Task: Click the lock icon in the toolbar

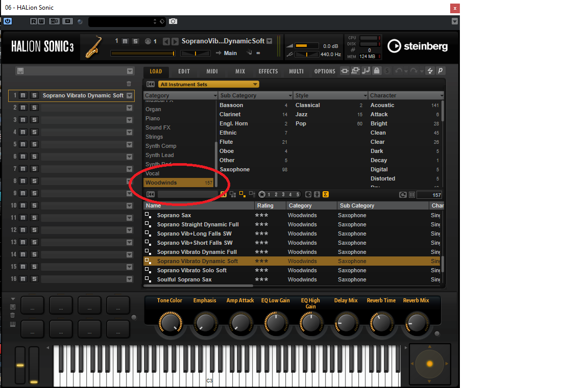Action: click(377, 70)
